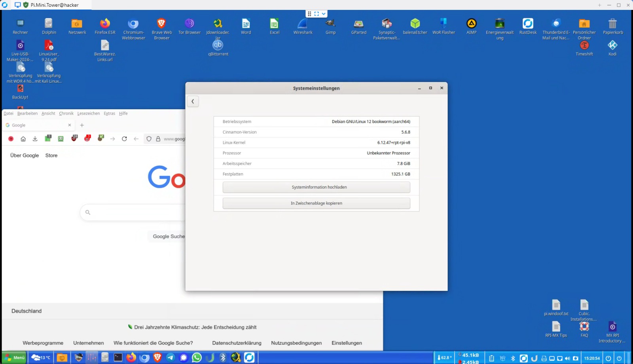Click Systeminformation hochladen button
The height and width of the screenshot is (364, 633).
pyautogui.click(x=316, y=187)
